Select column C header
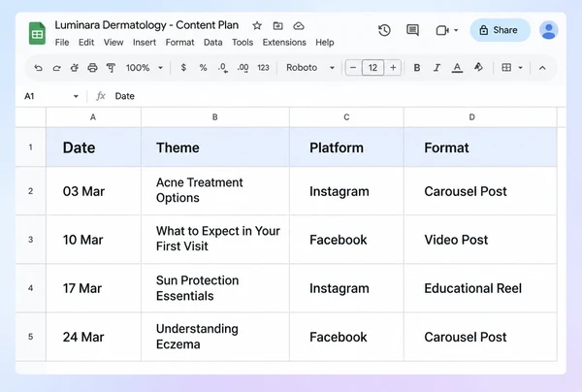This screenshot has width=582, height=392. pos(346,117)
